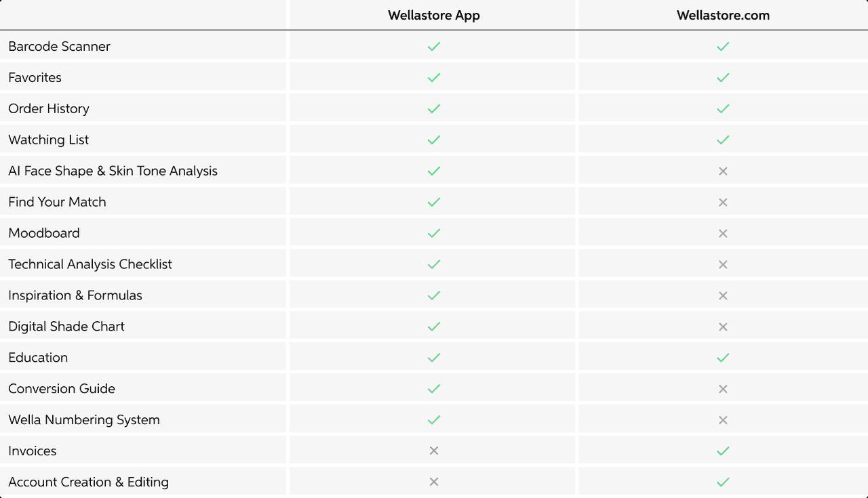This screenshot has height=498, width=868.
Task: Click the Wellastore.com checkmark for Education
Action: pos(723,358)
